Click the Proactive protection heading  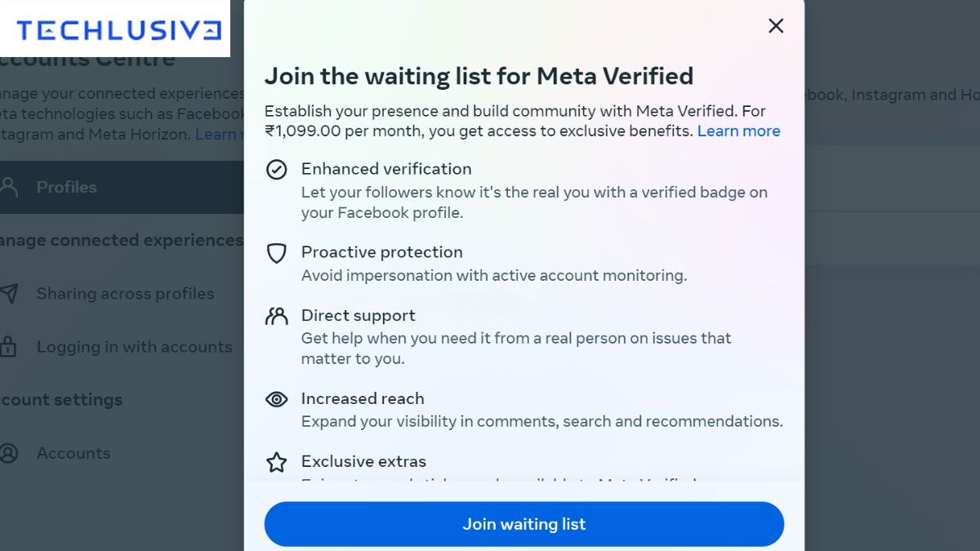[381, 252]
